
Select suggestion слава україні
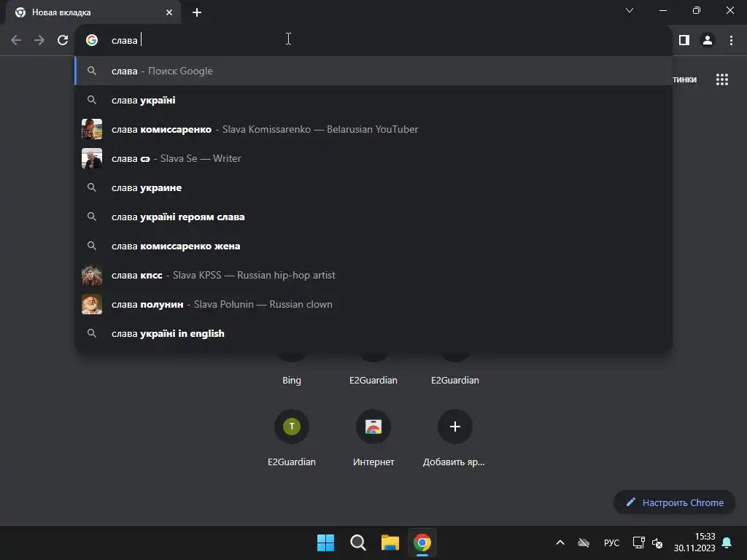(x=373, y=100)
